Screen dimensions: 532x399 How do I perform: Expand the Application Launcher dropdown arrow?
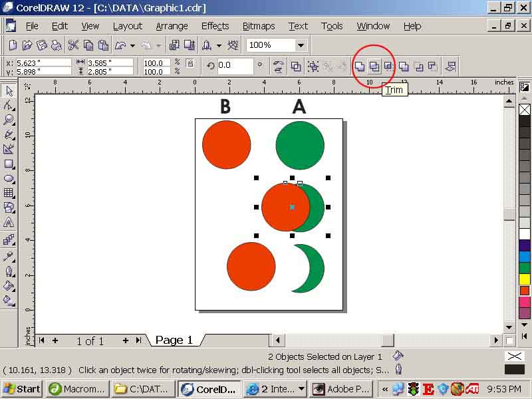coord(219,45)
